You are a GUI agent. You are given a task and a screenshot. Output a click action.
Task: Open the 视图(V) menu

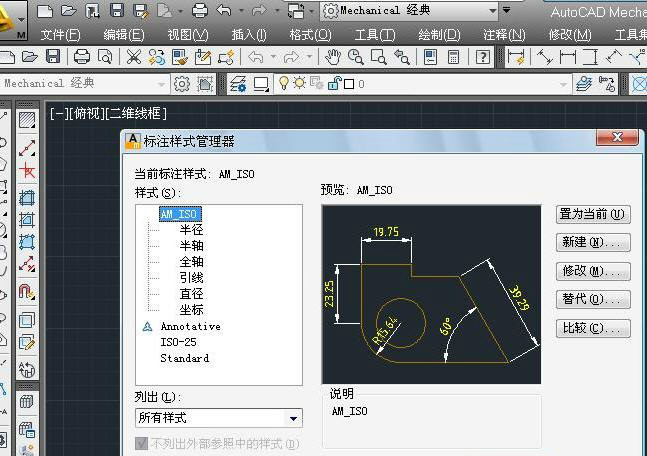[188, 35]
